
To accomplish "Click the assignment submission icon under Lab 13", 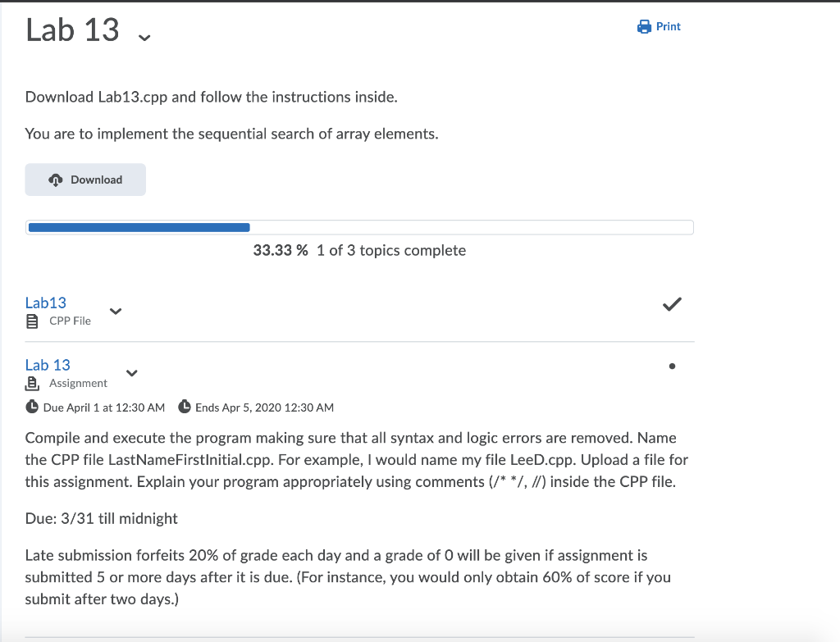I will click(31, 381).
